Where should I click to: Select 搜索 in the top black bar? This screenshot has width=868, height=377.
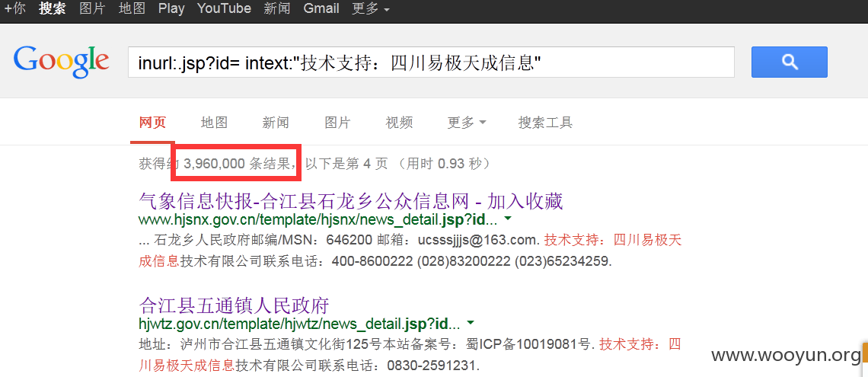coord(52,8)
